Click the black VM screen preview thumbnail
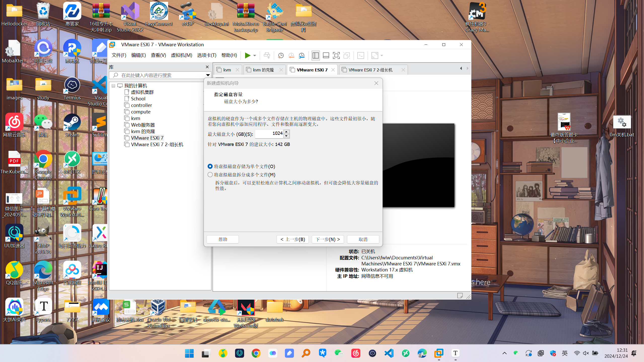The height and width of the screenshot is (362, 644). 419,165
